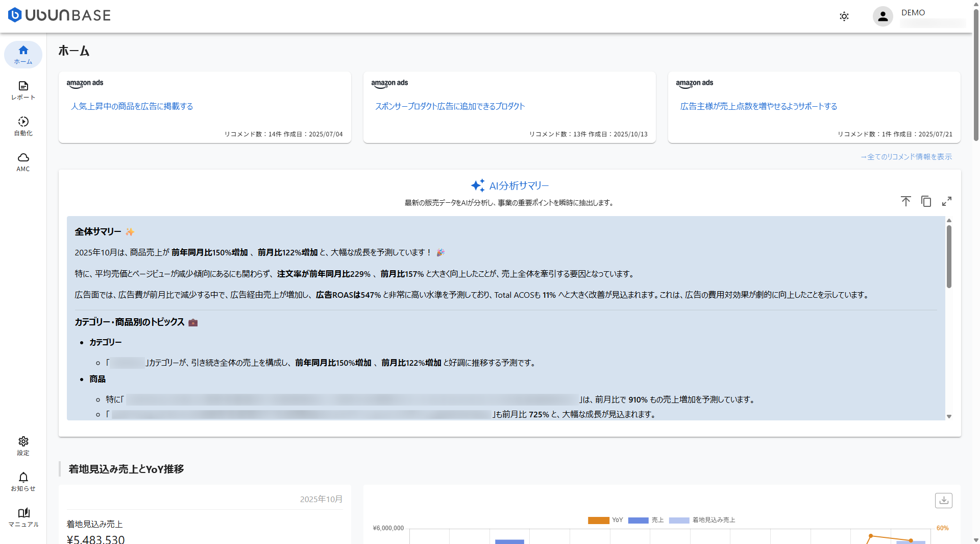Open スポンサープロダクト広告に追加できるプロダクト link

click(450, 106)
